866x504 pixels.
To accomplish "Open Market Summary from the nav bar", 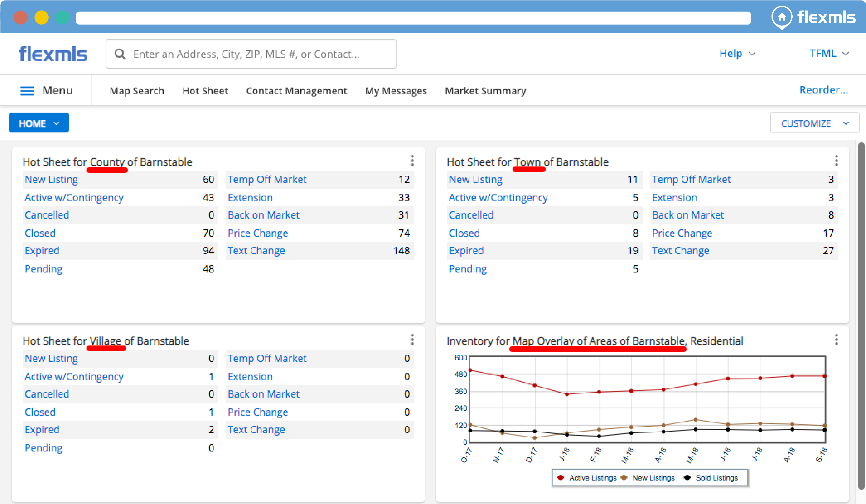I will pos(485,91).
